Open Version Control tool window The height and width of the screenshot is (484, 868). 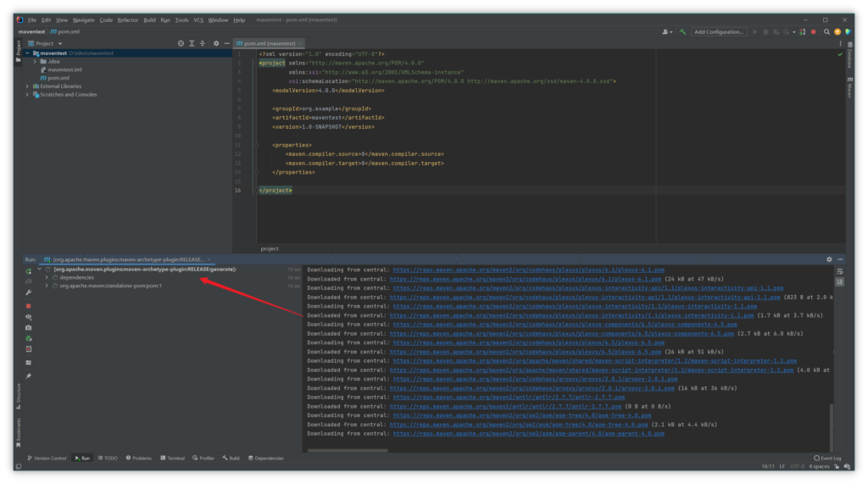(x=47, y=459)
